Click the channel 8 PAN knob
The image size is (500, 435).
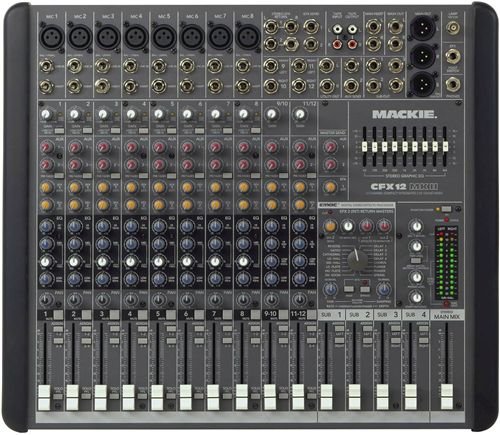pos(243,300)
